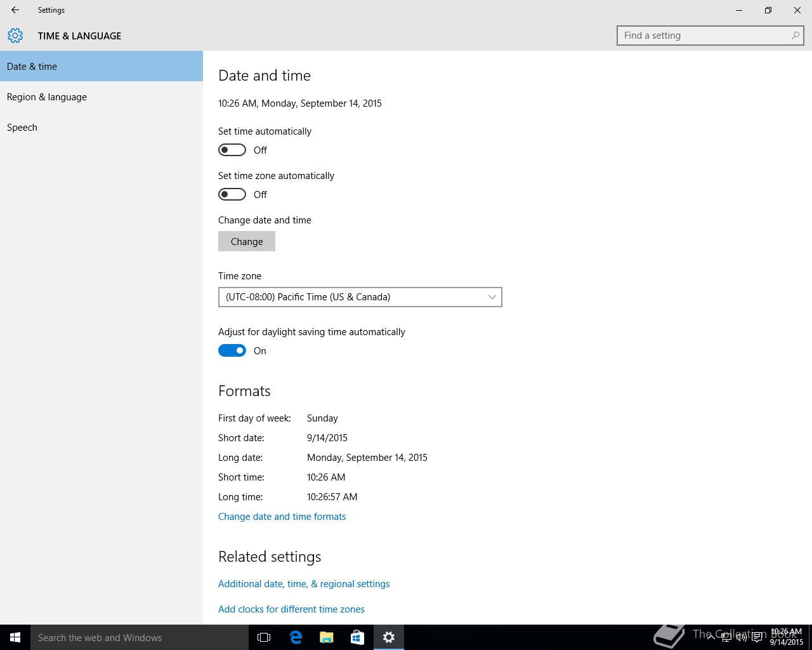
Task: Open the Windows Store taskbar icon
Action: 358,637
